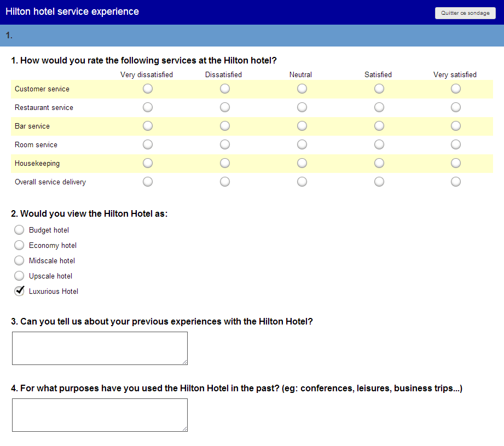Rate Housekeeping as Satisfied
The image size is (504, 446).
click(x=379, y=163)
